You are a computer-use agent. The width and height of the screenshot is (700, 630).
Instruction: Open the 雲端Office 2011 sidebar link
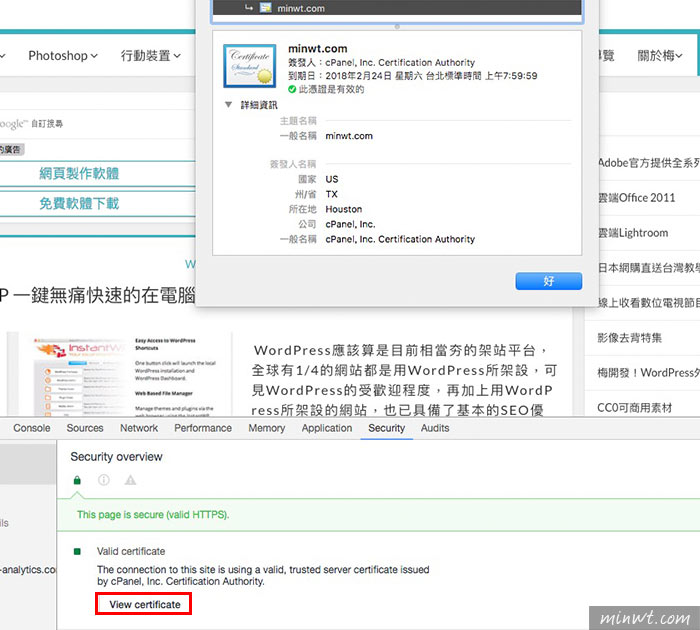tap(636, 198)
